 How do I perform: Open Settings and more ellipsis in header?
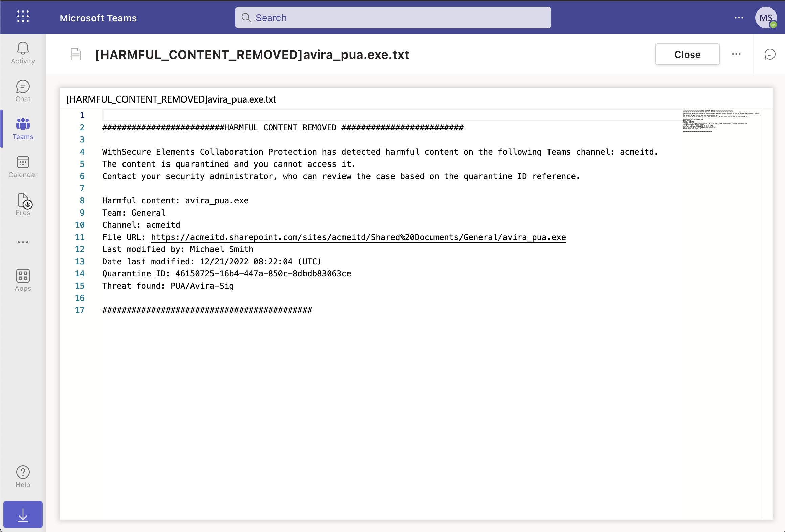click(739, 18)
